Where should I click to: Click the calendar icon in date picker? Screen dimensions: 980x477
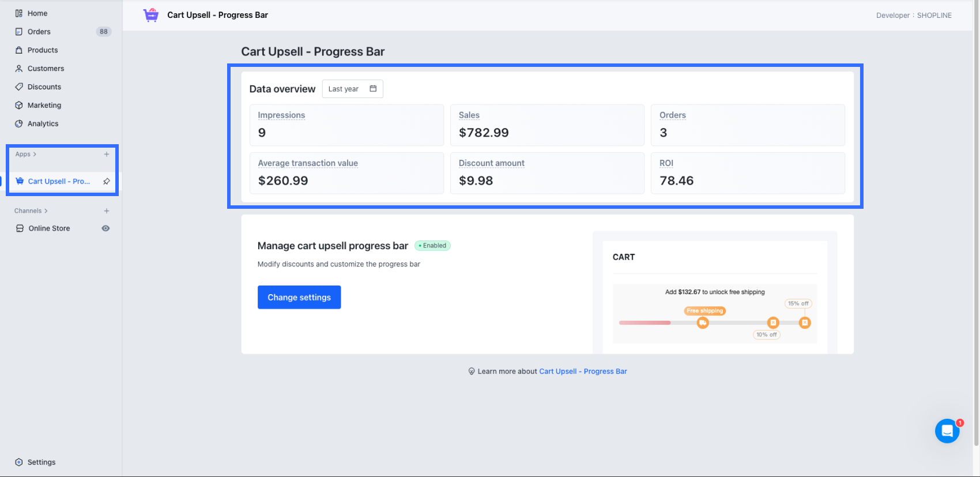373,89
